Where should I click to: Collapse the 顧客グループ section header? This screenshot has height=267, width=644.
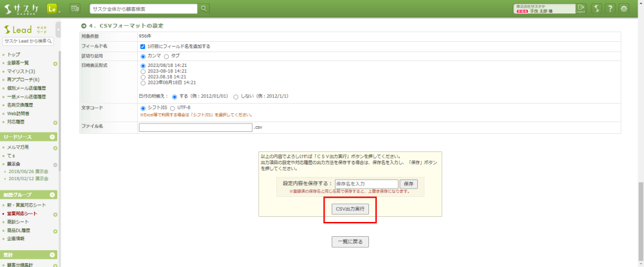52,194
